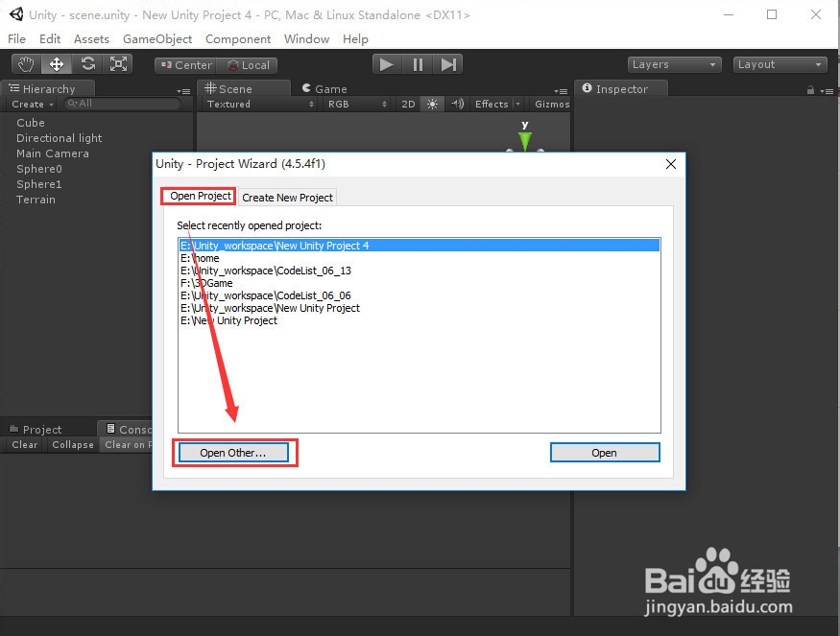The width and height of the screenshot is (840, 636).
Task: Click the Pause button
Action: (418, 65)
